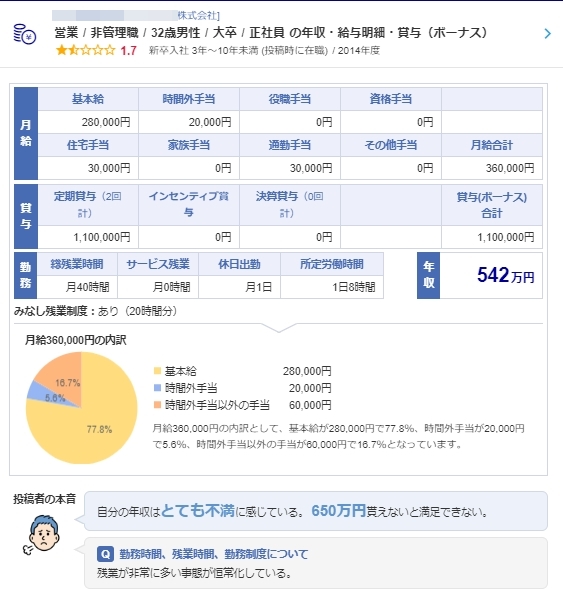Image resolution: width=563 pixels, height=597 pixels.
Task: Click the 月給合計 column header
Action: (492, 145)
